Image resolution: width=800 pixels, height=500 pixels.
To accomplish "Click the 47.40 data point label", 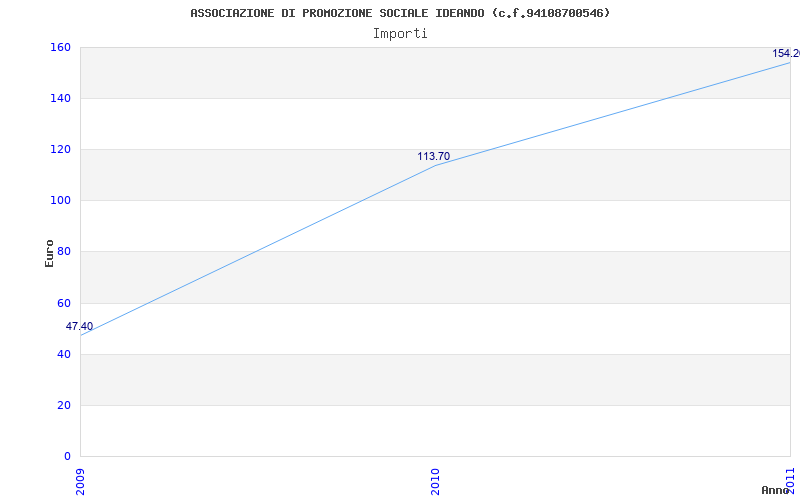I will click(79, 327).
